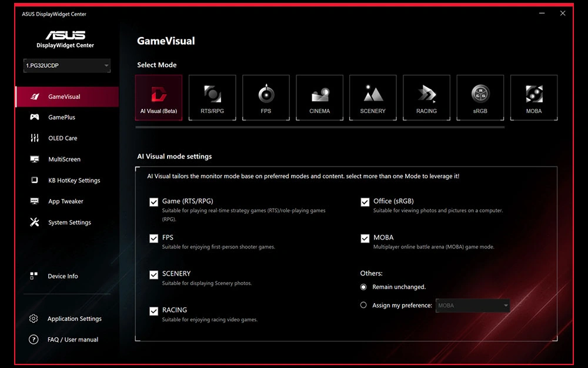This screenshot has width=588, height=368.
Task: Pick the CINEMA mode tile
Action: pyautogui.click(x=319, y=98)
